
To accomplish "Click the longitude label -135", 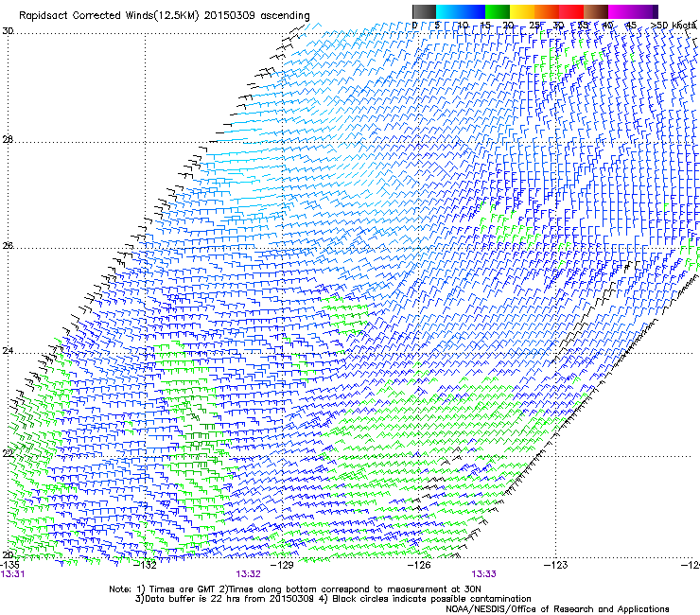I will tap(9, 565).
